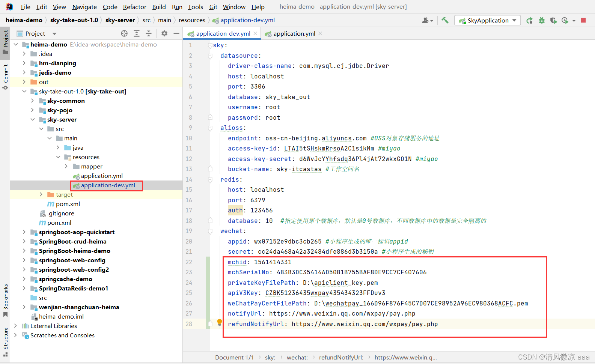Expand the target folder
The height and width of the screenshot is (364, 595).
[41, 194]
